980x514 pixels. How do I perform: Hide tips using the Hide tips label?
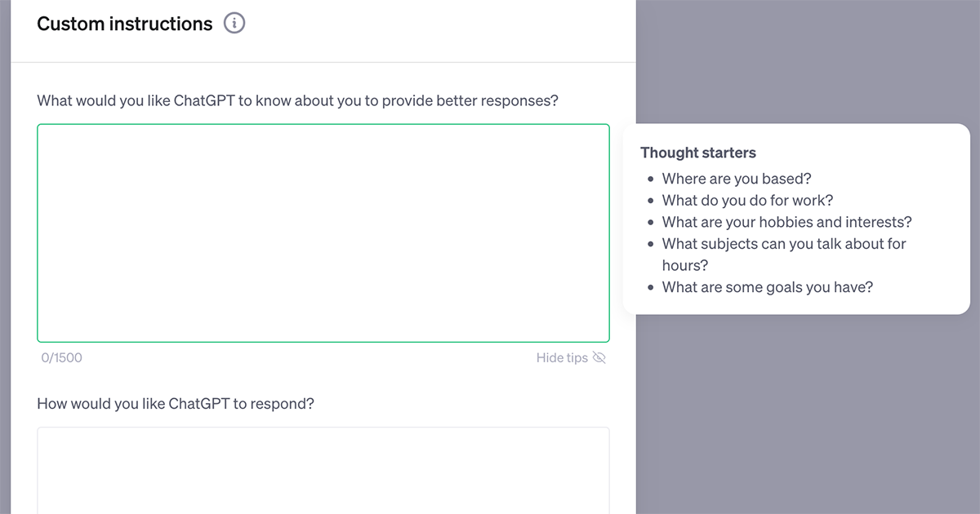(x=562, y=357)
